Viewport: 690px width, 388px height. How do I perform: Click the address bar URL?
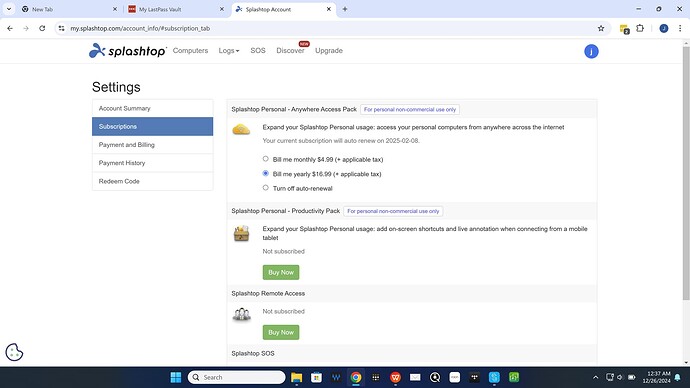tap(140, 28)
